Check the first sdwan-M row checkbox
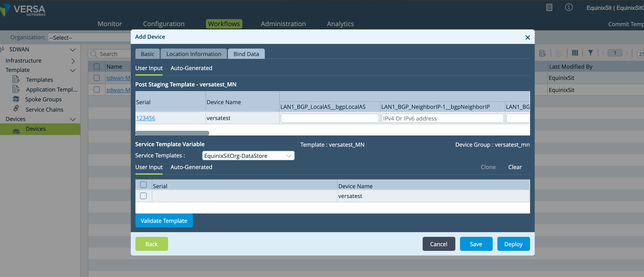The image size is (644, 277). click(x=96, y=78)
